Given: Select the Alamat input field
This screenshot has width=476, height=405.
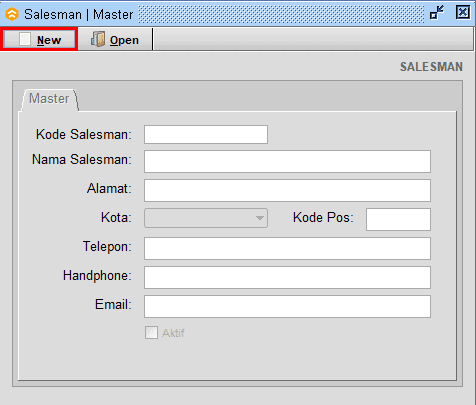Looking at the screenshot, I should click(x=287, y=190).
